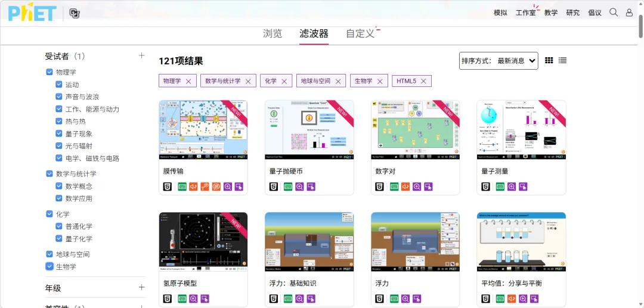
Task: Open the 排序方式 sort dropdown
Action: tap(499, 61)
